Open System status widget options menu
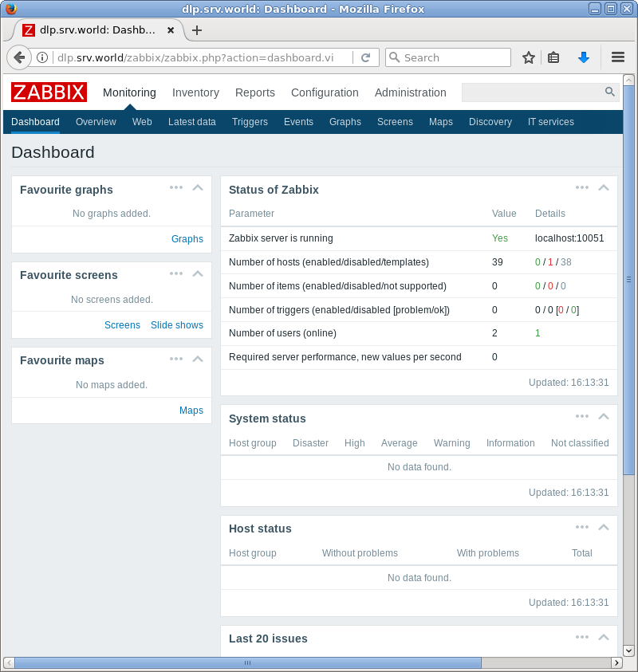This screenshot has width=638, height=672. tap(582, 417)
